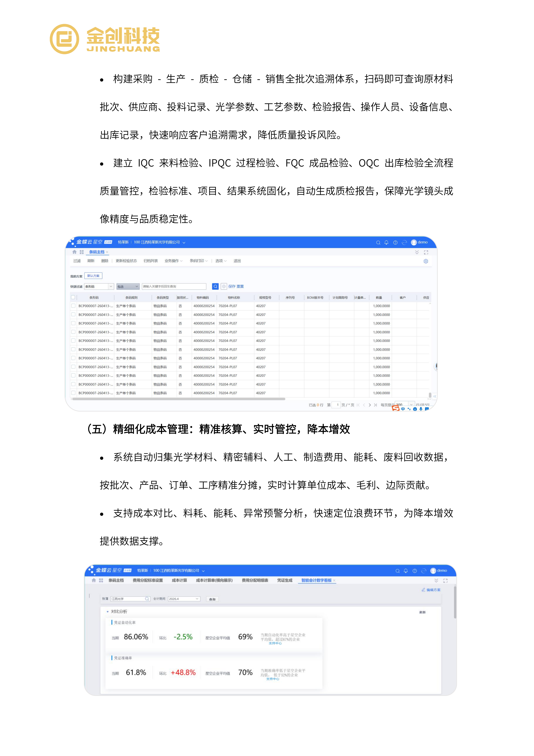The width and height of the screenshot is (534, 756).
Task: Toggle select-all checkbox in 条形码 header row
Action: tap(73, 297)
